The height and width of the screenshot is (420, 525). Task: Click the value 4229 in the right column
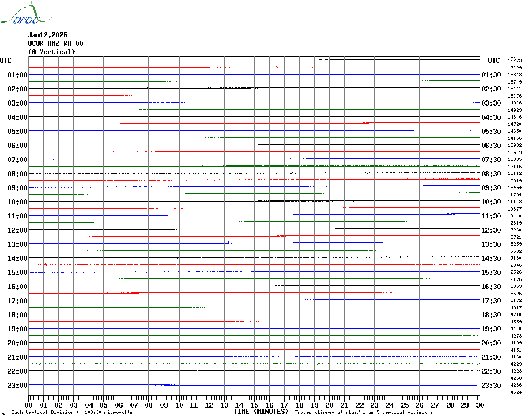pos(516,364)
